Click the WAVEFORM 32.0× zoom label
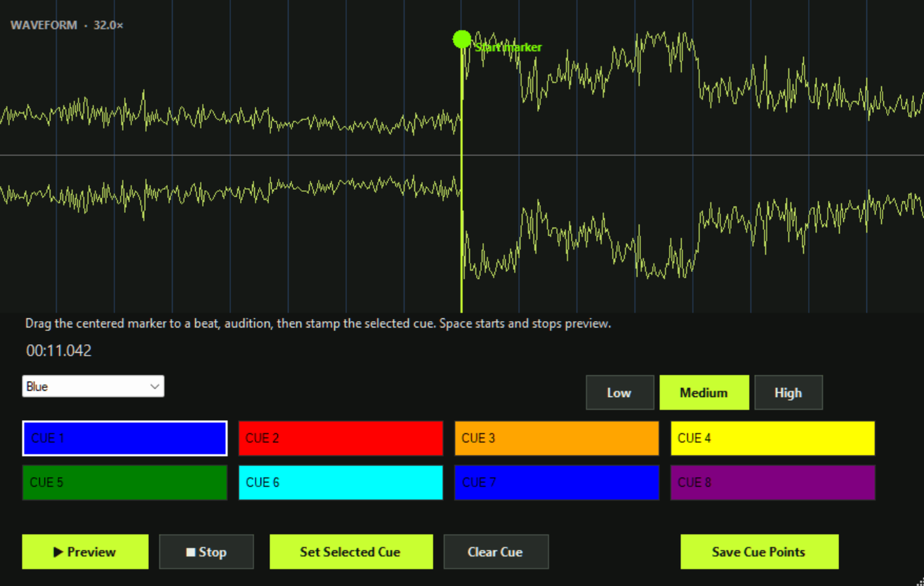Image resolution: width=924 pixels, height=586 pixels. 67,25
